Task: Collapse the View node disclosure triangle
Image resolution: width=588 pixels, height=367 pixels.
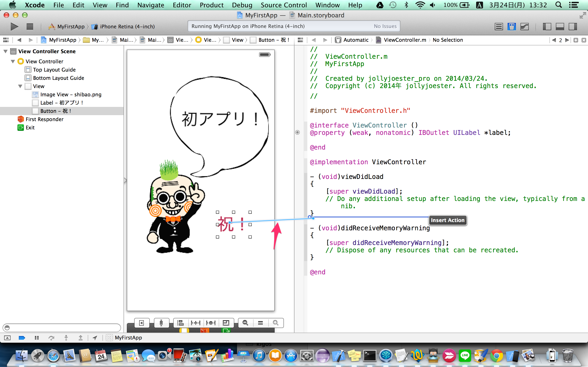Action: [x=20, y=86]
